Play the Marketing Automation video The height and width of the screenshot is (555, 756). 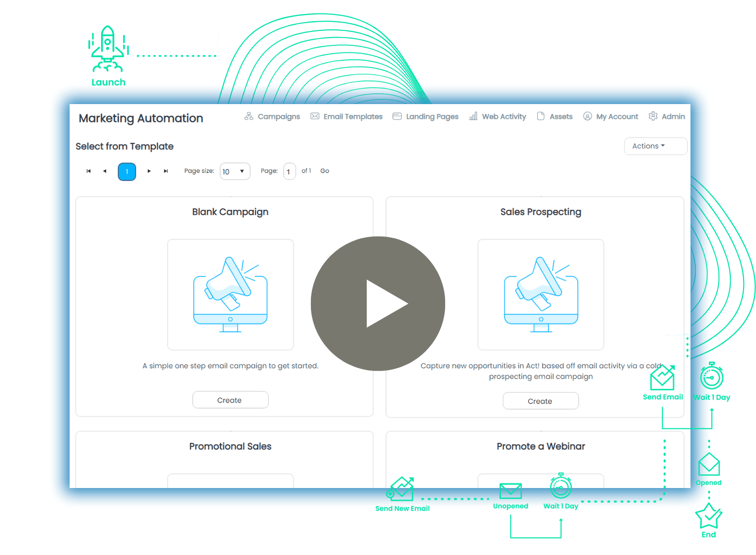click(378, 304)
